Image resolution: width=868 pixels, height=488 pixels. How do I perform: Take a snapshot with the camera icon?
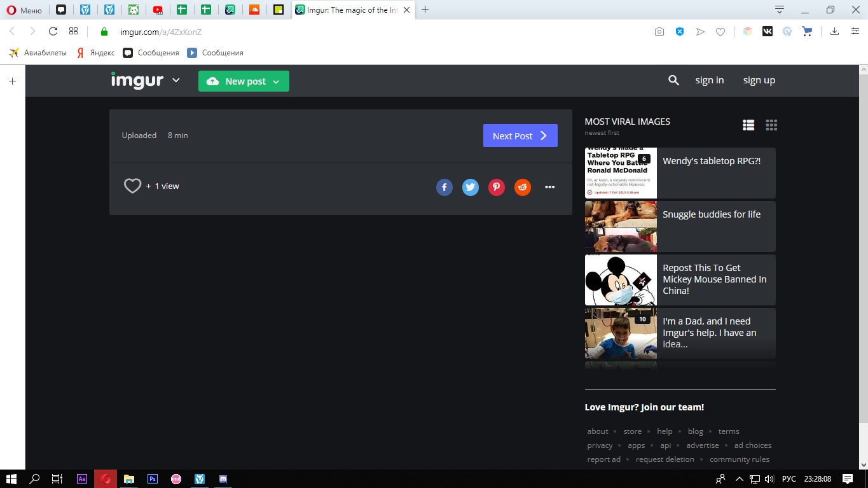point(659,32)
